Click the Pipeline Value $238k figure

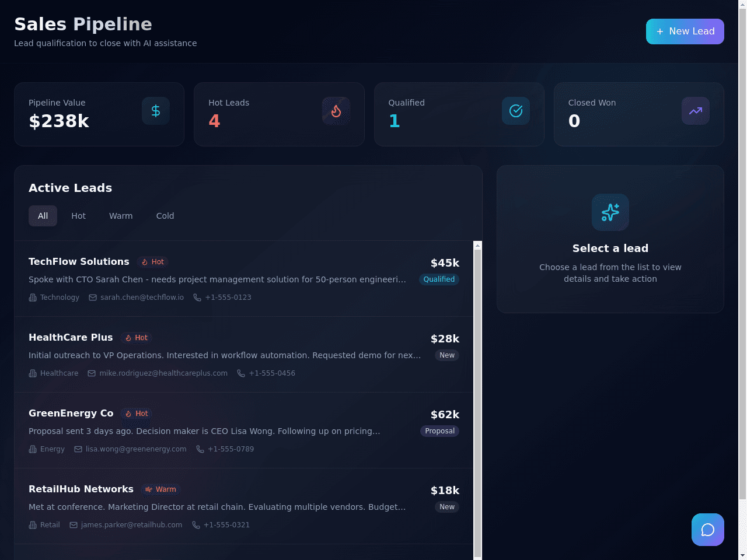(59, 121)
